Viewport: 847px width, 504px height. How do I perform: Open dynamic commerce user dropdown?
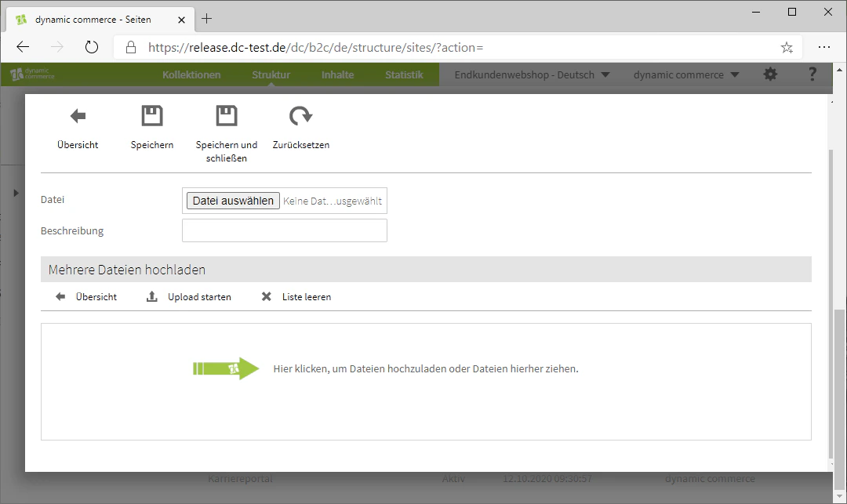[686, 74]
